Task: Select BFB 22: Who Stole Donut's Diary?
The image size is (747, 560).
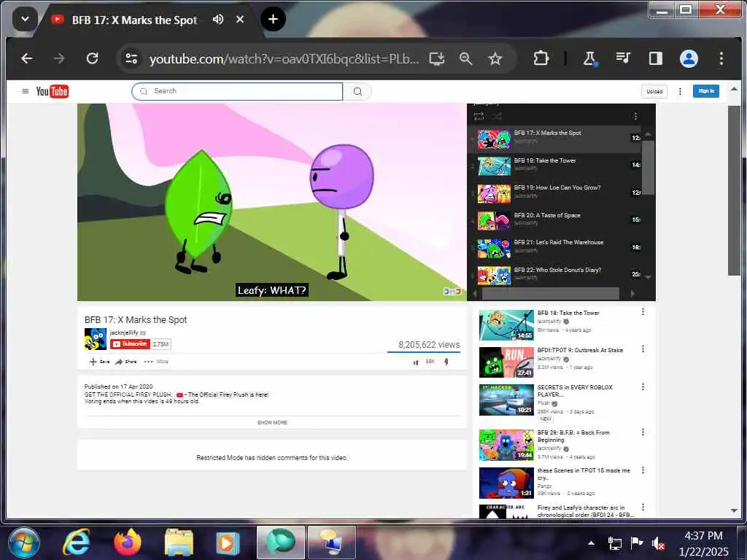Action: [555, 275]
